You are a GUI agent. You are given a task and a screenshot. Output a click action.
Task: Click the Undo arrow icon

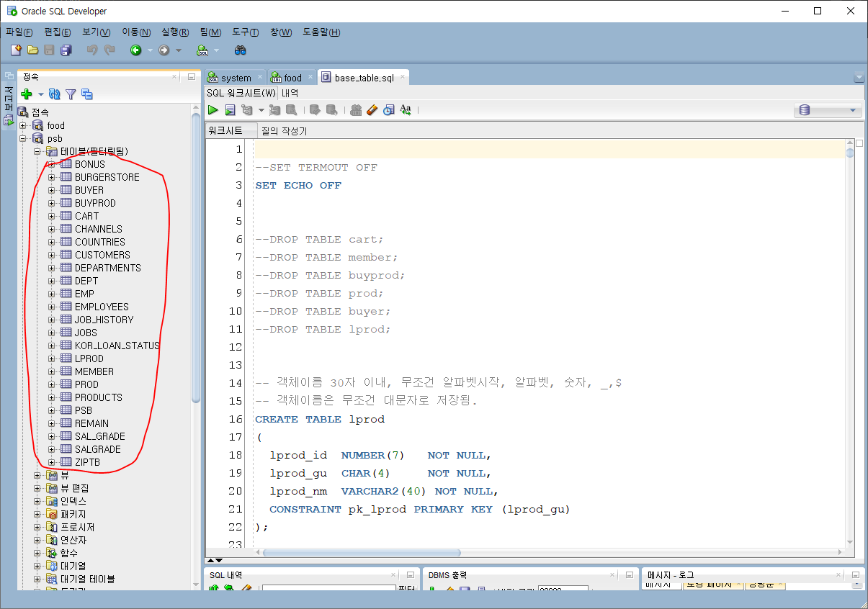click(92, 50)
